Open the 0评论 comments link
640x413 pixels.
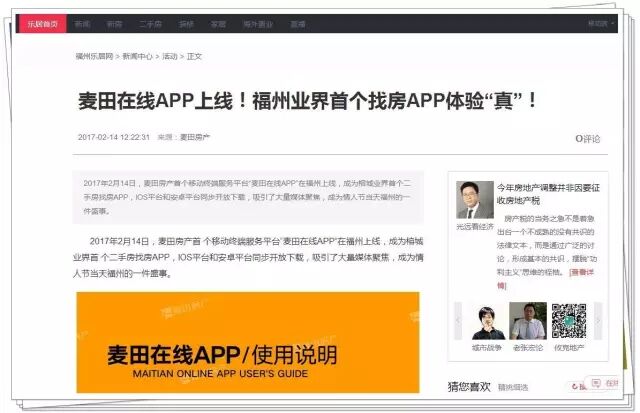pos(587,138)
